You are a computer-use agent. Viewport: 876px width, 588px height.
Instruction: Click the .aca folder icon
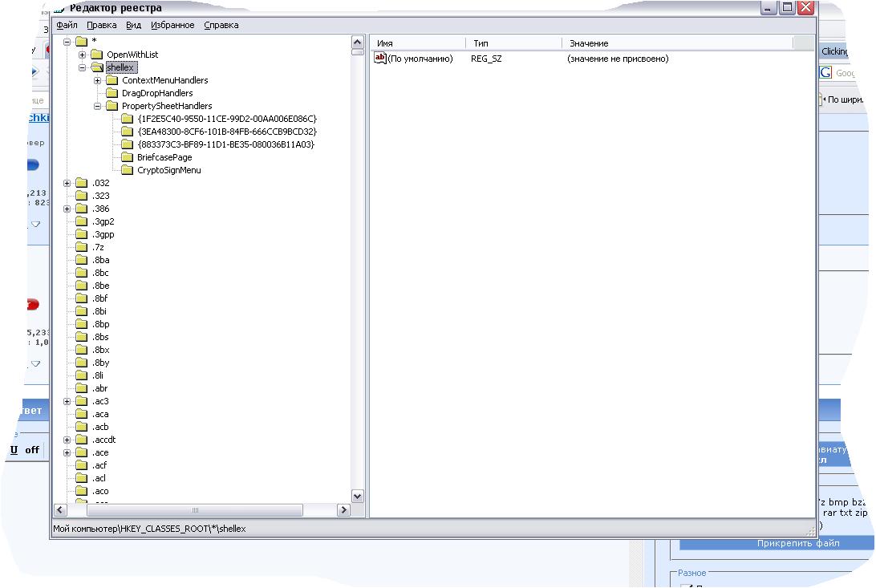(x=82, y=414)
